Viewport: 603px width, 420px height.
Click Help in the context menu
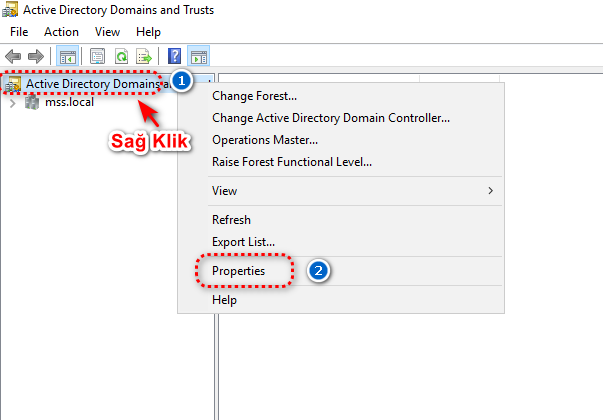point(341,300)
